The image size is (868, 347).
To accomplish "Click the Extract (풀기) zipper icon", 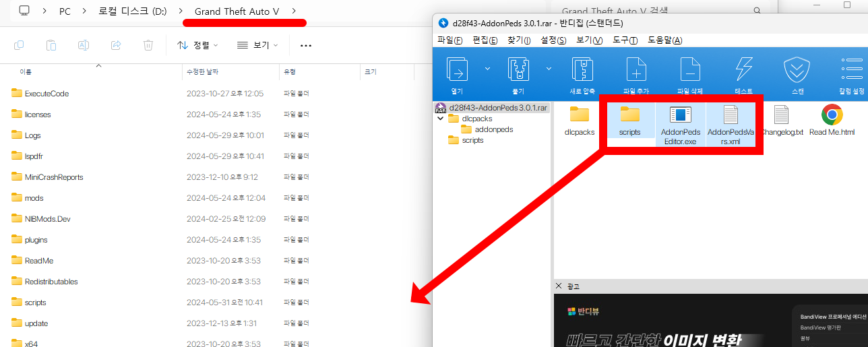I will point(518,70).
